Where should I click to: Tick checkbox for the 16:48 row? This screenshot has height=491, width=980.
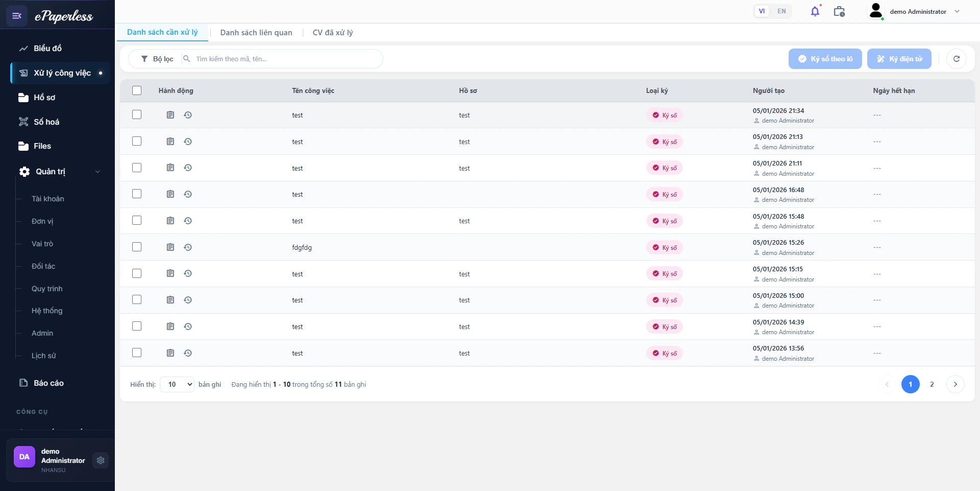137,194
